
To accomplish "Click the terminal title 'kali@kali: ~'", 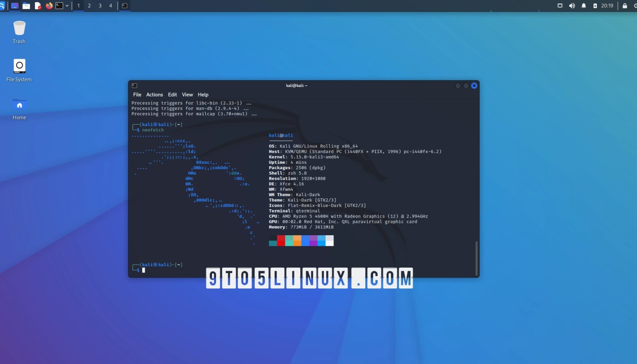I will tap(297, 86).
